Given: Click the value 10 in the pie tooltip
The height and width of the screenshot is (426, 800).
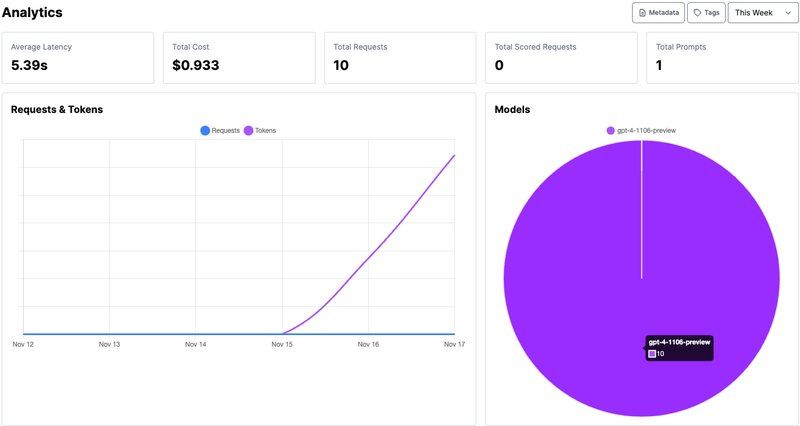Looking at the screenshot, I should (660, 354).
